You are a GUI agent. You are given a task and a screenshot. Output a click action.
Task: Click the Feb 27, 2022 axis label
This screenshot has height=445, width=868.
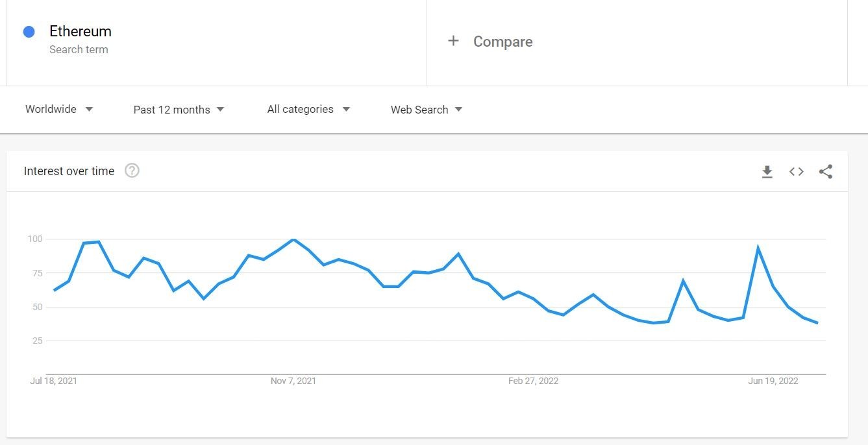pos(533,381)
